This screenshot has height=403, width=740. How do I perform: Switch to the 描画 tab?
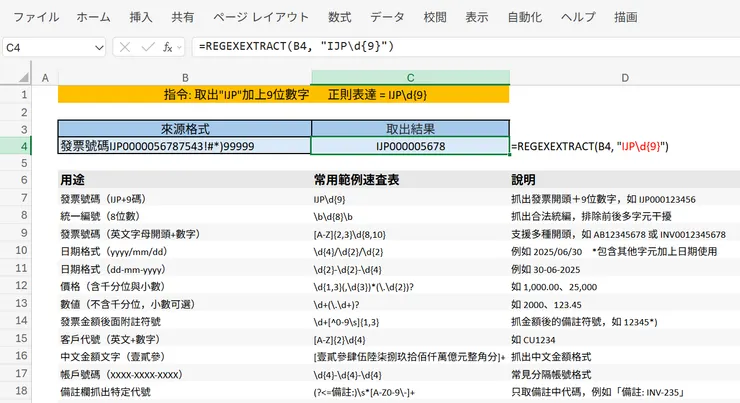click(x=625, y=17)
